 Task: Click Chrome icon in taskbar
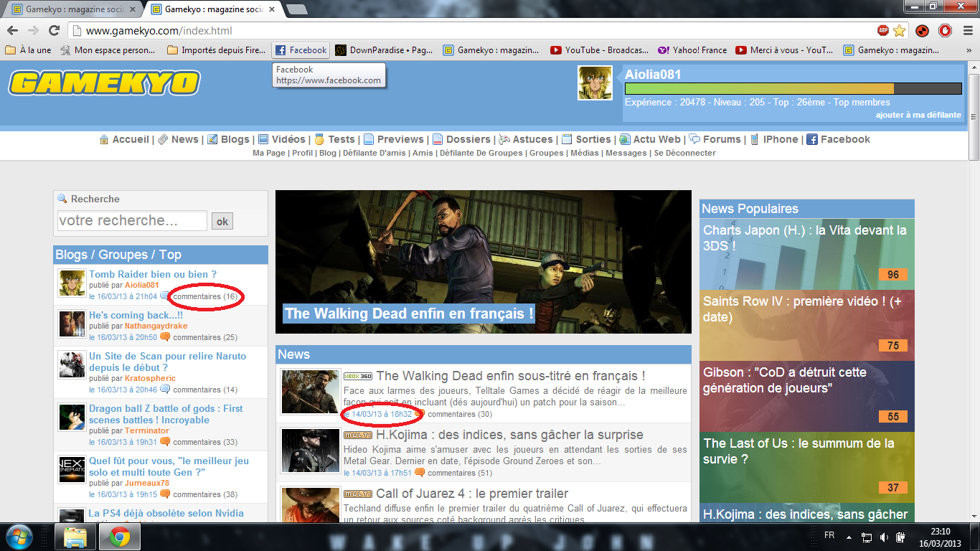pyautogui.click(x=119, y=537)
